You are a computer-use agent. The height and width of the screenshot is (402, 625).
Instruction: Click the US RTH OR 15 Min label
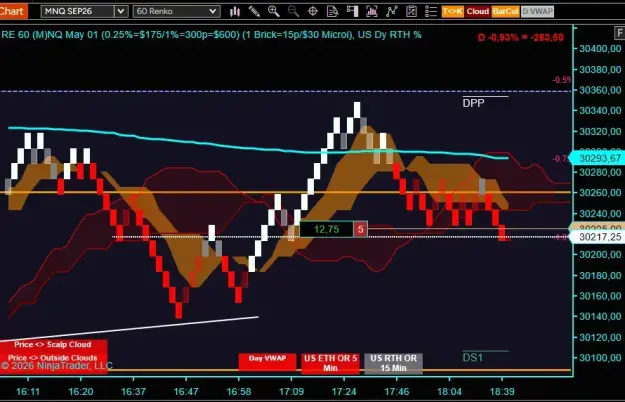click(393, 363)
